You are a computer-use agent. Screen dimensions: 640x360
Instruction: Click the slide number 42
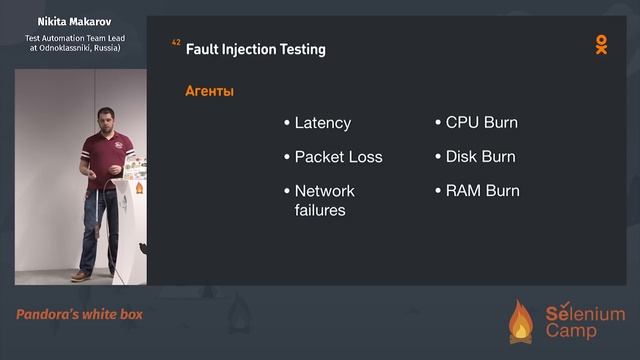coord(176,42)
